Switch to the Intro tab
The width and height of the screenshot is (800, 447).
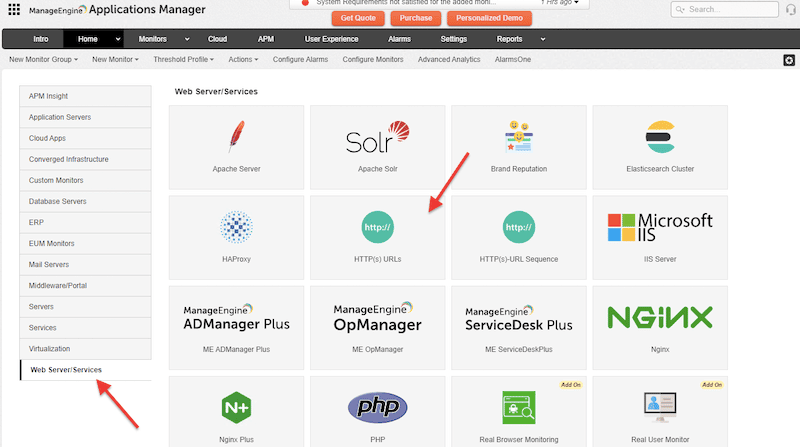click(x=41, y=39)
